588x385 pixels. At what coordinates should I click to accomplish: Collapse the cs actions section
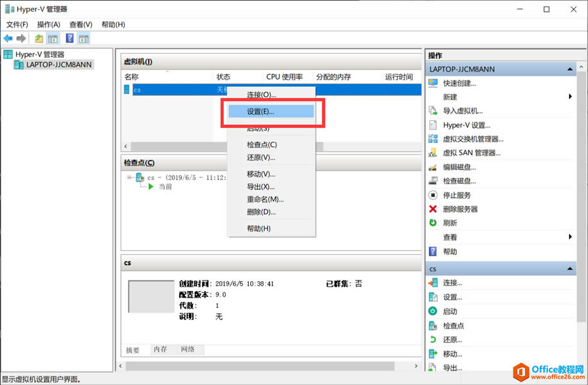pyautogui.click(x=570, y=269)
